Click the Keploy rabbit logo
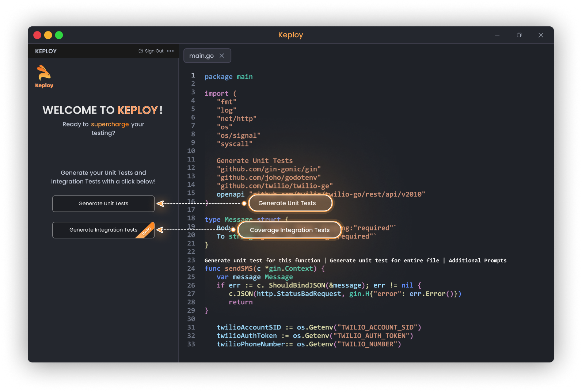This screenshot has height=392, width=582. click(x=44, y=76)
